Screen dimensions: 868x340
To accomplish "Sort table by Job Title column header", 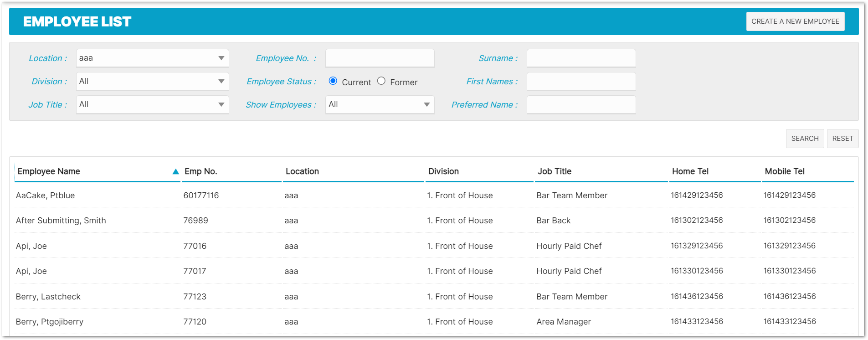I will (555, 171).
